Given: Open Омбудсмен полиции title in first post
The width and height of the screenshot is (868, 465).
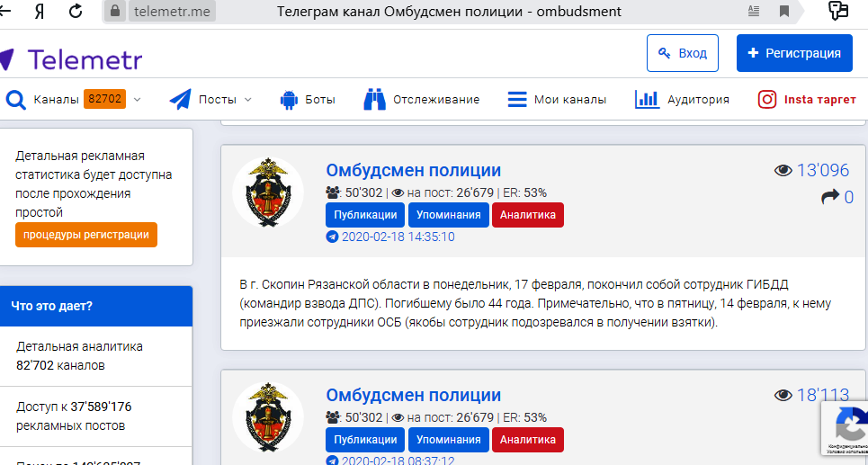Looking at the screenshot, I should coord(414,170).
